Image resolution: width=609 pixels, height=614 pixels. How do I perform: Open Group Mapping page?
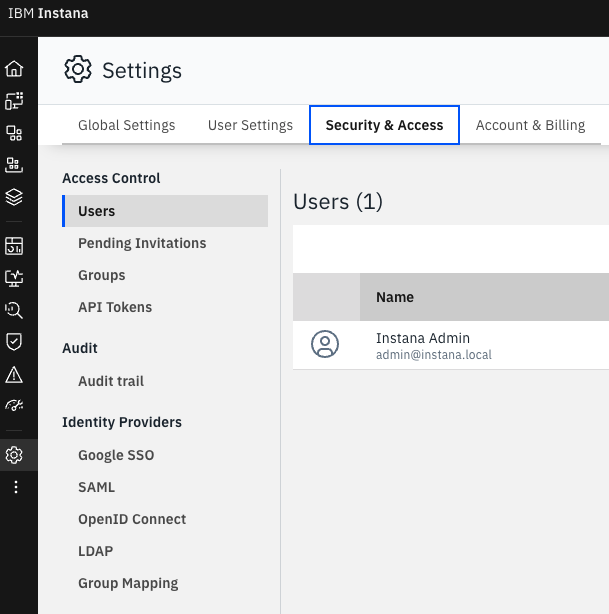[x=165, y=583]
